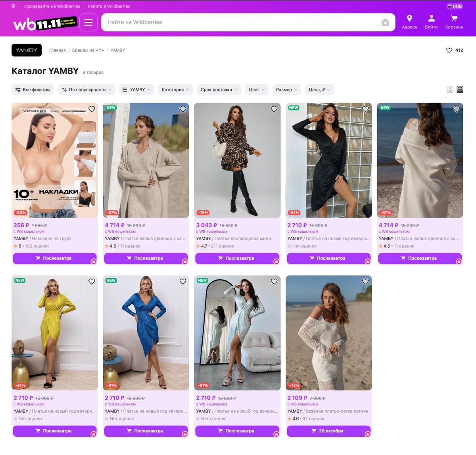
Task: Add the leopard mini dress to cart
Action: 237,258
